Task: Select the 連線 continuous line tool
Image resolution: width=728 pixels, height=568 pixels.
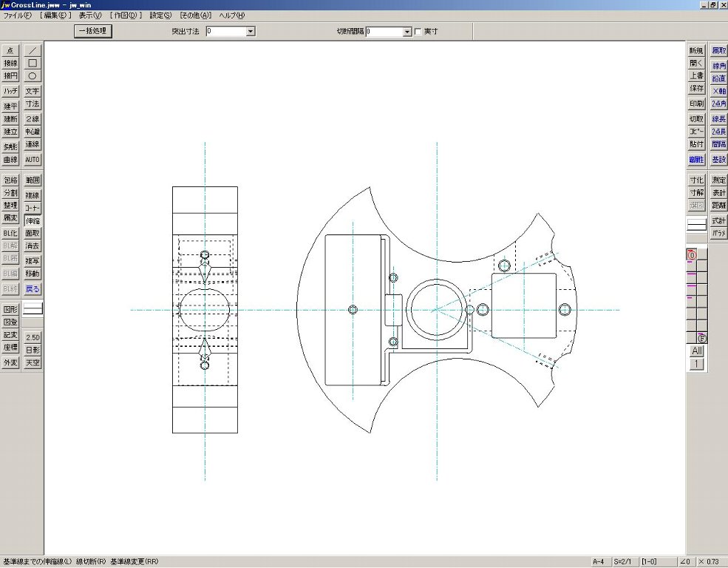Action: [x=33, y=144]
